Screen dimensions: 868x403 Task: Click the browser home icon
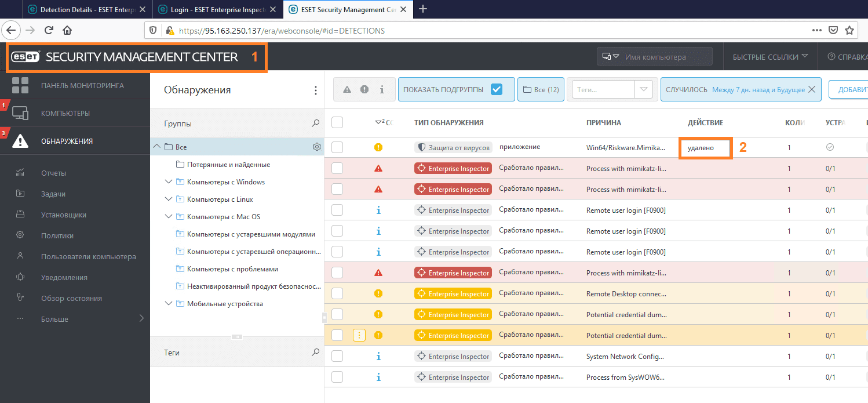pyautogui.click(x=67, y=30)
